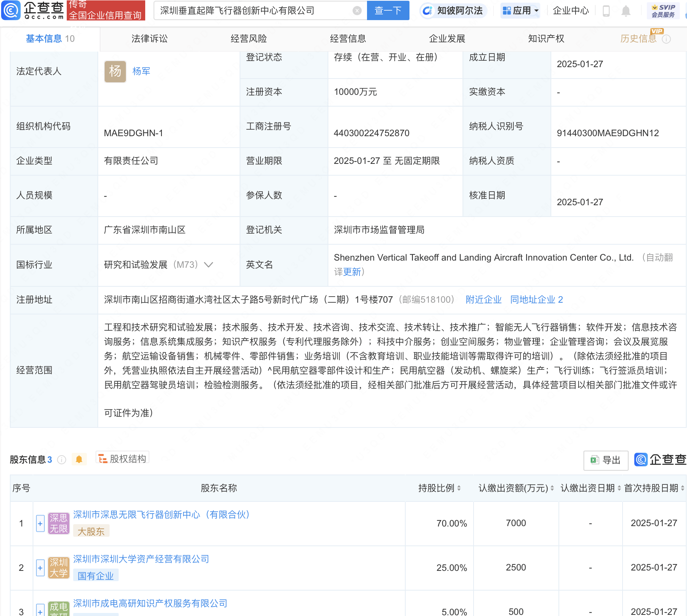Click the Excel icon on the 导出 button

(x=594, y=460)
